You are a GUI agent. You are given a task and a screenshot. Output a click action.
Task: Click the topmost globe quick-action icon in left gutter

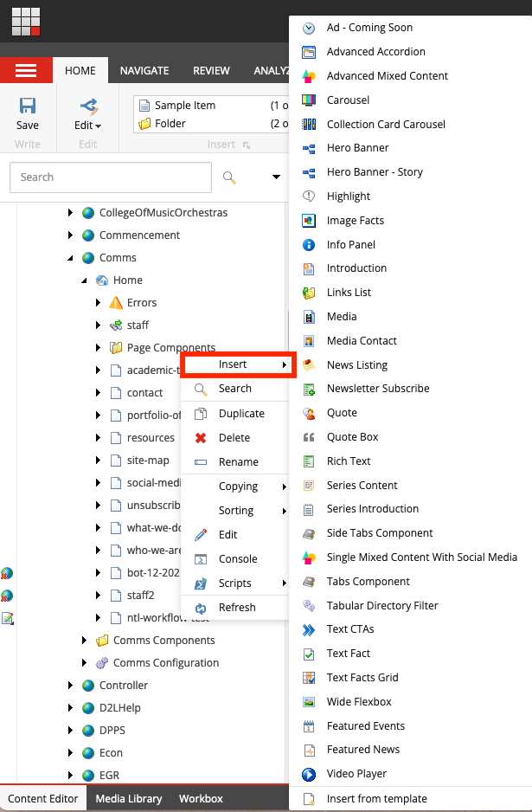(x=7, y=572)
